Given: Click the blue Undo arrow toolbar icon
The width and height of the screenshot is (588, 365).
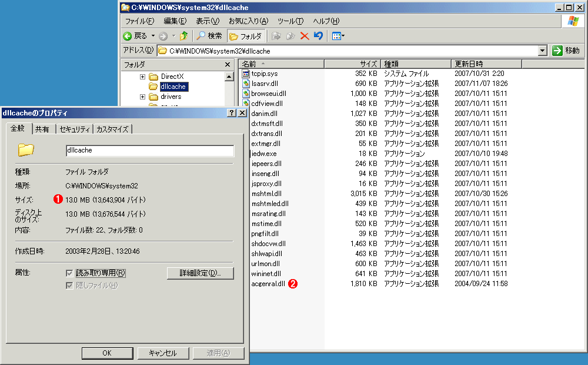Looking at the screenshot, I should click(318, 36).
